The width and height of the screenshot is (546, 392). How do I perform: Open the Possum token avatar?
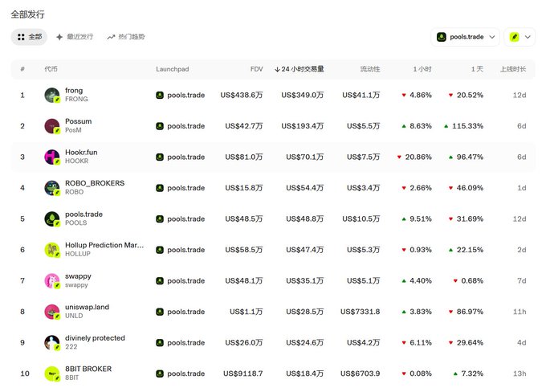pos(52,126)
